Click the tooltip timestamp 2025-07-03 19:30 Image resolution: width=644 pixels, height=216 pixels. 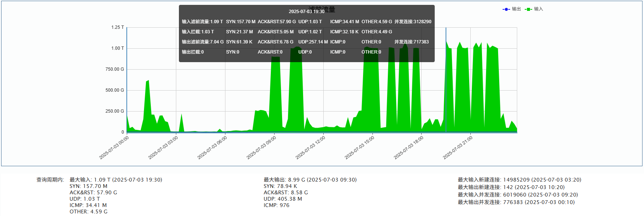point(306,12)
